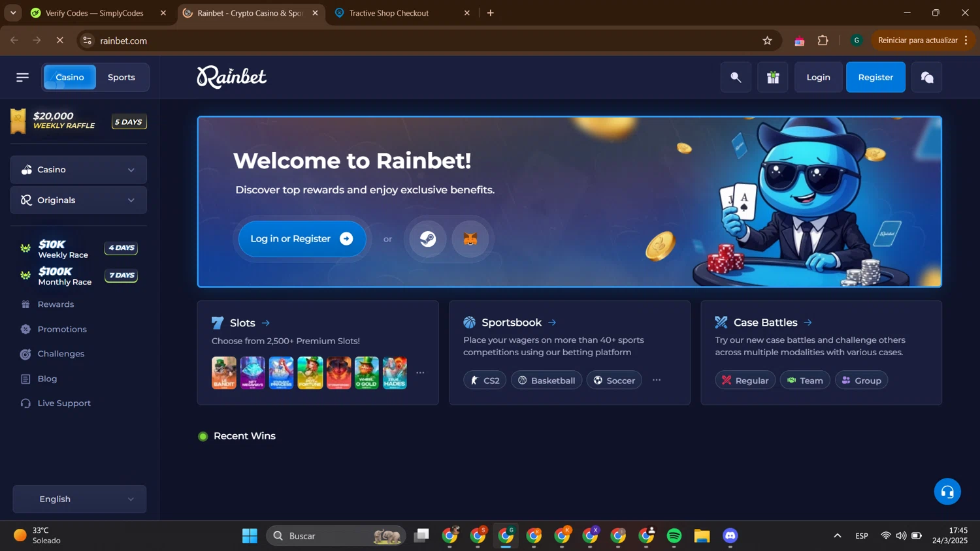
Task: Open File Explorer from the taskbar
Action: click(702, 536)
